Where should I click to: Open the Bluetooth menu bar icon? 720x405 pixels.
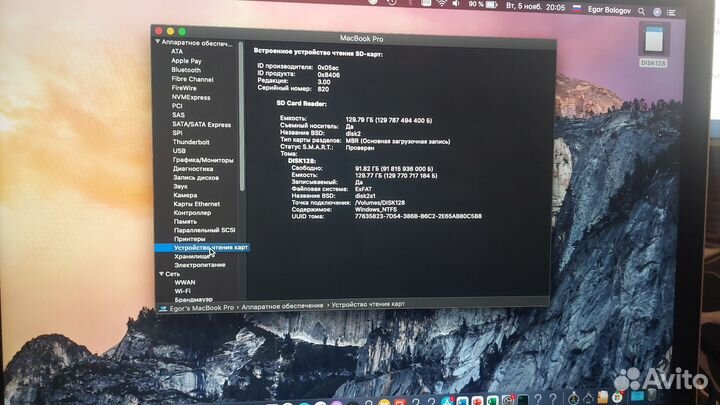[x=411, y=3]
